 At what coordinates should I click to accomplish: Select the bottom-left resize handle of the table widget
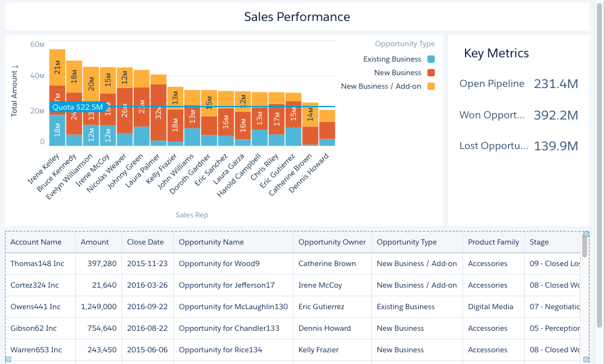(8, 359)
